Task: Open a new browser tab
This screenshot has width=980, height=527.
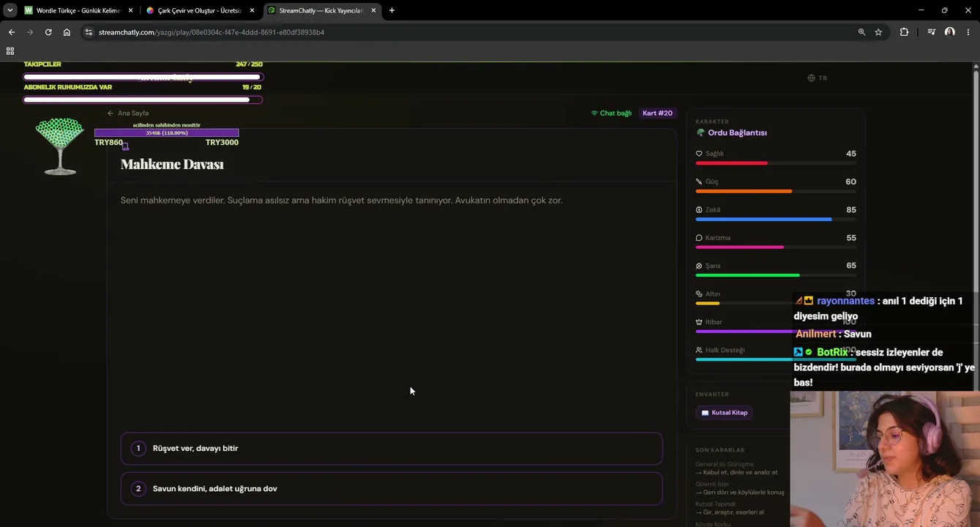Action: tap(392, 10)
